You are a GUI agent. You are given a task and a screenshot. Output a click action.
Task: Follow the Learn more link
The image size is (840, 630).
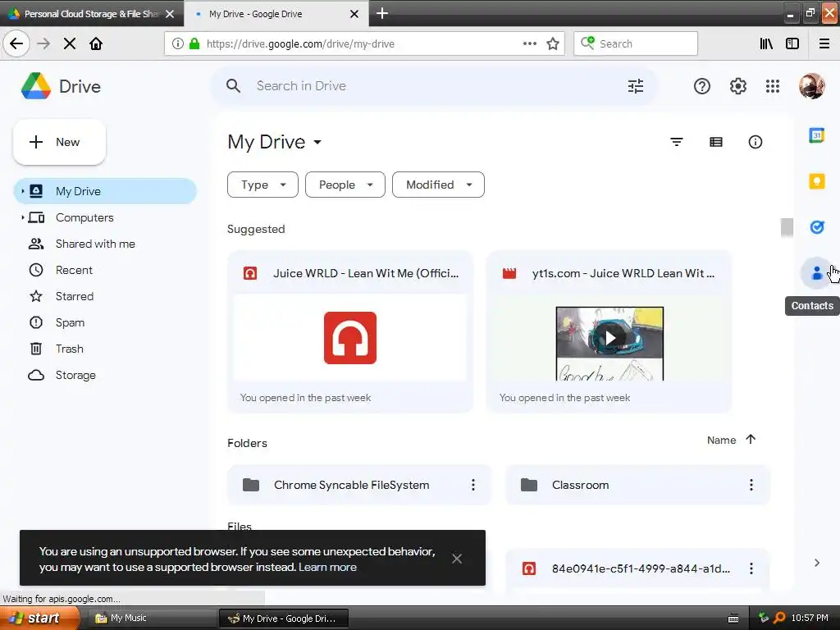coord(327,567)
